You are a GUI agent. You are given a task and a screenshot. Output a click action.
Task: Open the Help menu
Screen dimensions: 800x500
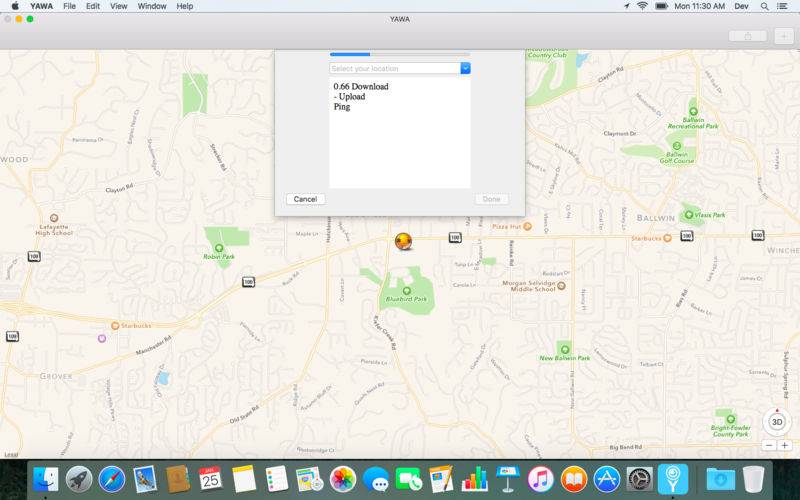tap(185, 6)
